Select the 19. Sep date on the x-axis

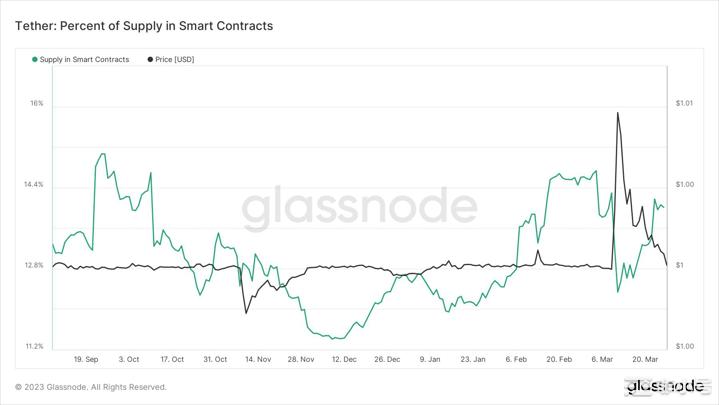pos(86,358)
